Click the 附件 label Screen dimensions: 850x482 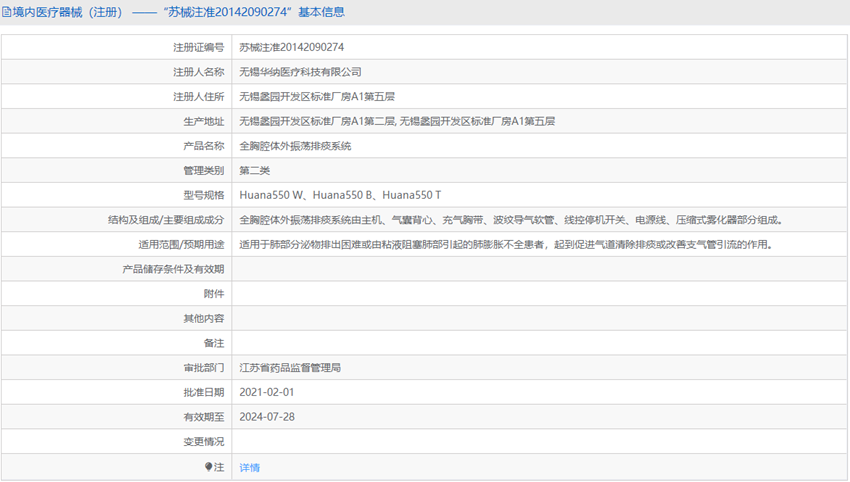(x=214, y=293)
